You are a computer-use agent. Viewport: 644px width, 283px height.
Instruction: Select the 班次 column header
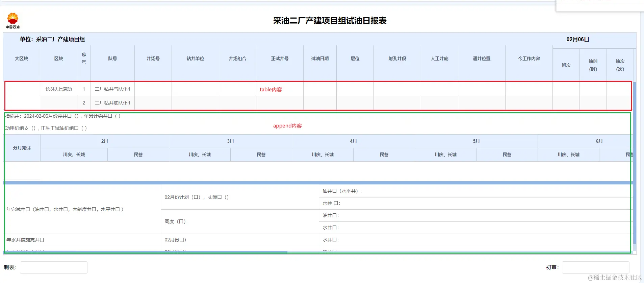click(x=566, y=65)
